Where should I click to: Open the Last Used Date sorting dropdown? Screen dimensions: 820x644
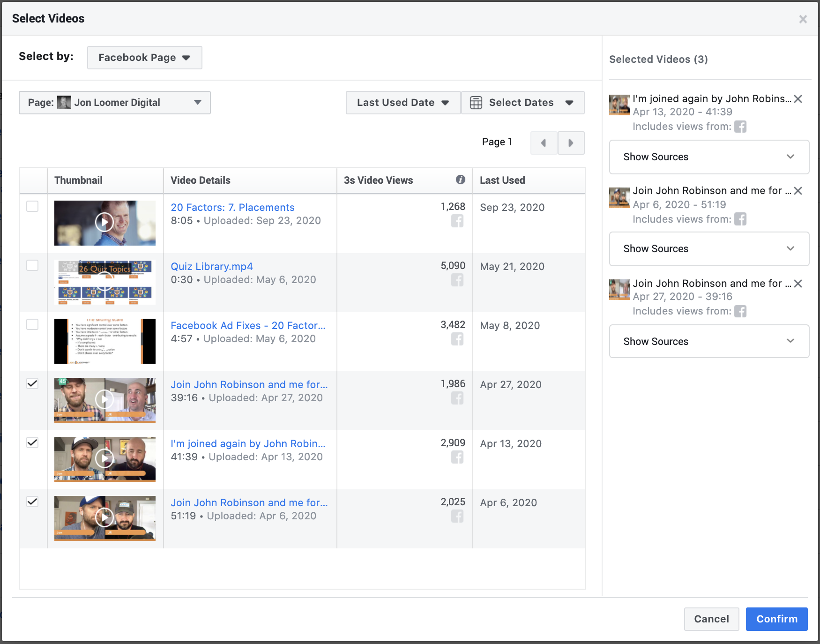point(402,102)
